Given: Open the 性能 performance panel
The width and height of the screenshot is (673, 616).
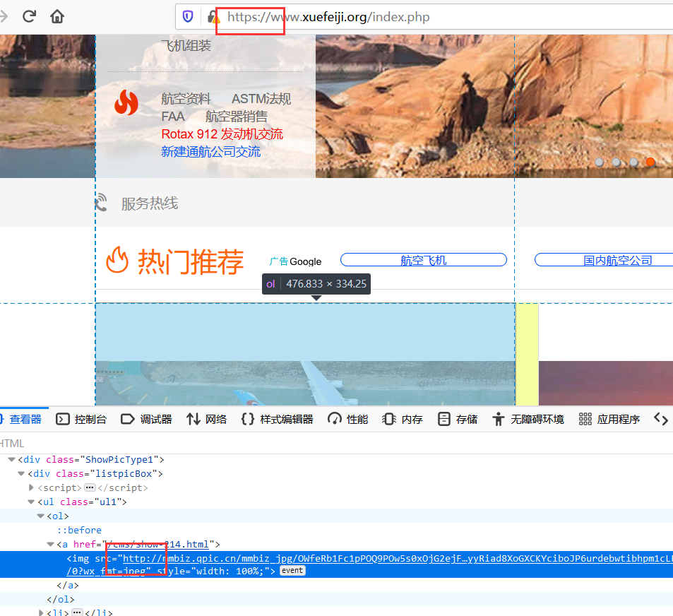Looking at the screenshot, I should (x=348, y=419).
